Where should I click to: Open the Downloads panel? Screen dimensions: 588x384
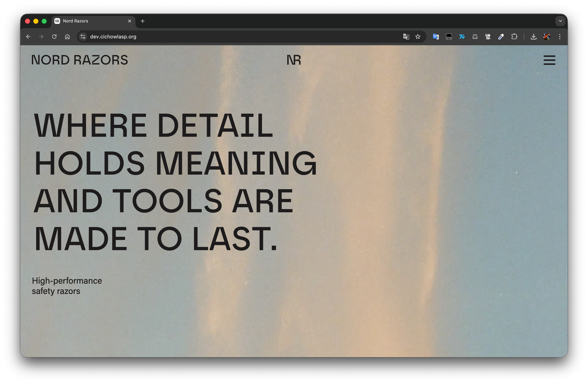(x=534, y=37)
